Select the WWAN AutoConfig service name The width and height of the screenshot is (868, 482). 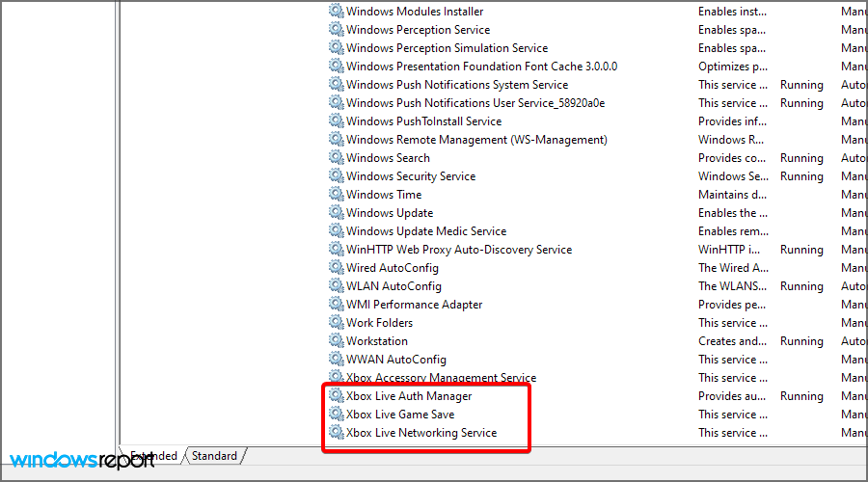click(396, 360)
